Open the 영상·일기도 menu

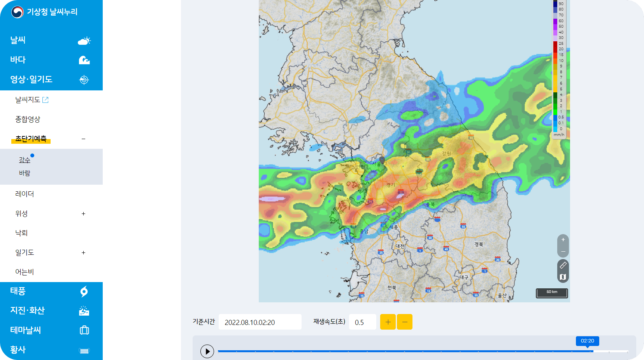coord(31,79)
